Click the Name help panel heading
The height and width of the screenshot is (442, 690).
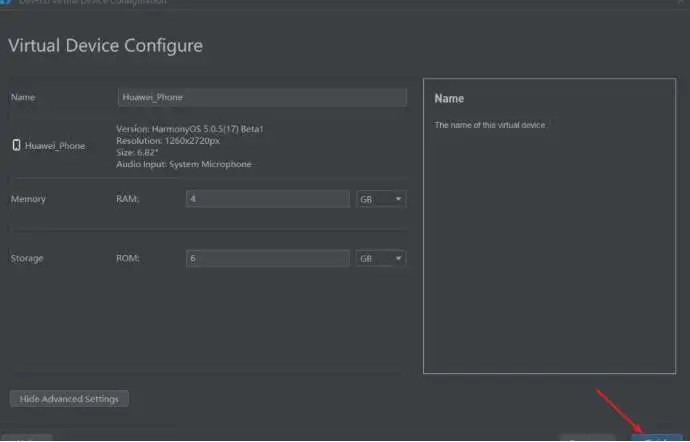449,99
